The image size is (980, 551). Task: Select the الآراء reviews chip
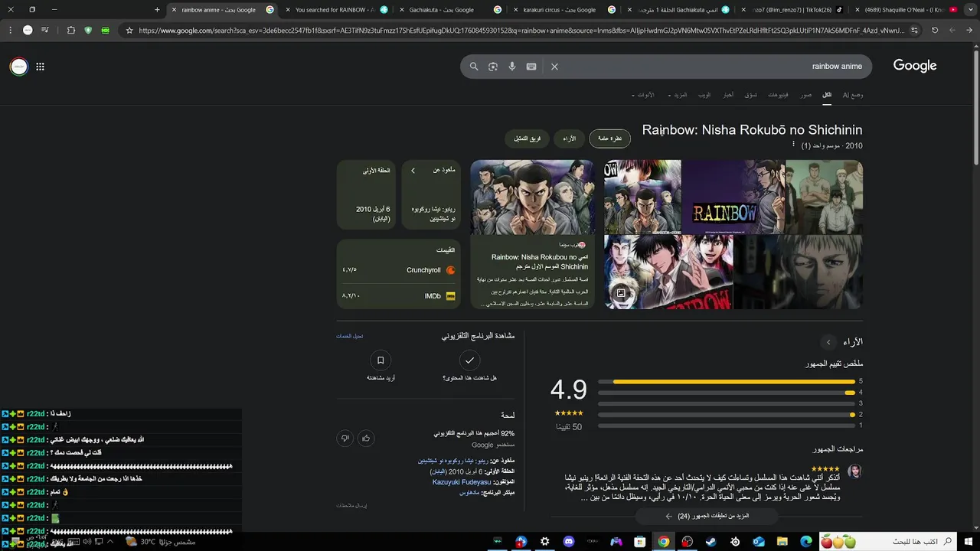pos(569,139)
